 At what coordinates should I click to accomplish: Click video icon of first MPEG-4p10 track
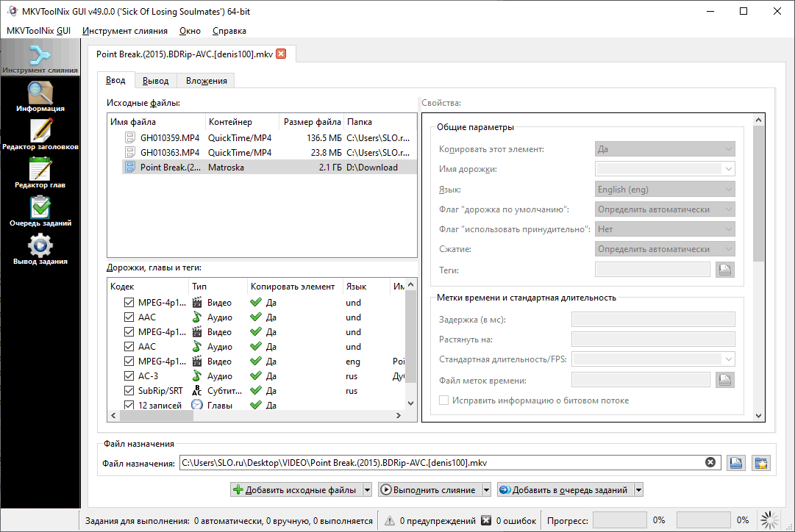pyautogui.click(x=196, y=303)
